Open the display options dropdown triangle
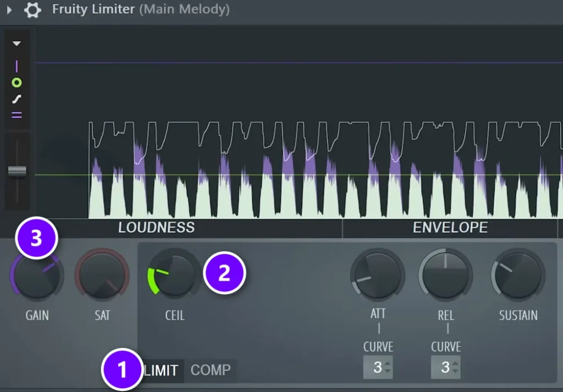Viewport: 563px width, 392px height. coord(16,43)
